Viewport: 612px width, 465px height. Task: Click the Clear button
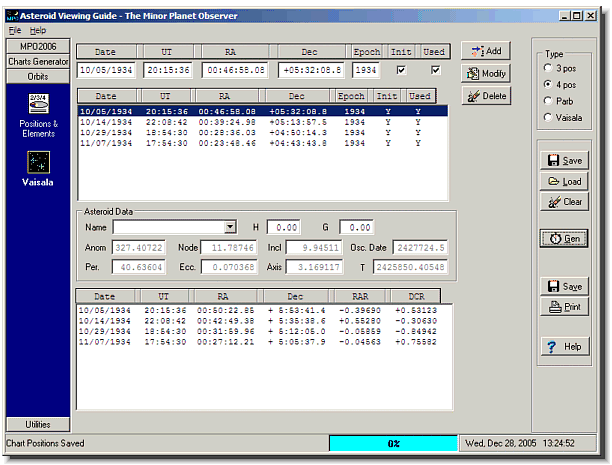[x=564, y=202]
